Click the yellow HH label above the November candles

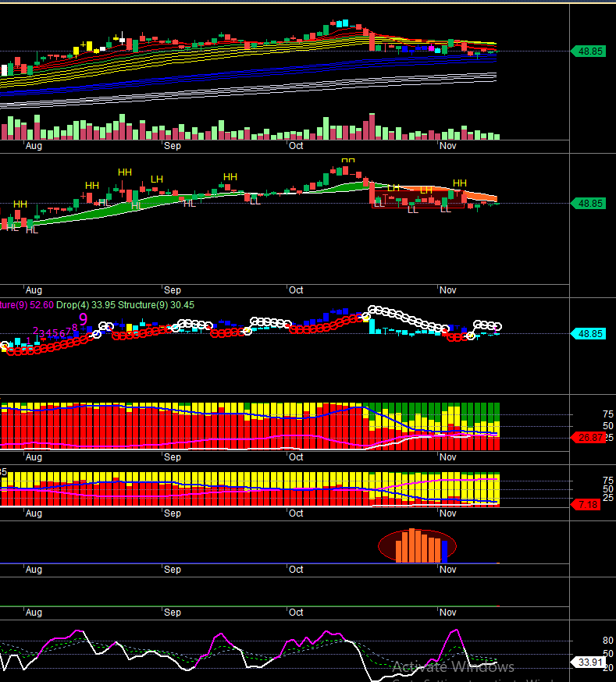[459, 183]
